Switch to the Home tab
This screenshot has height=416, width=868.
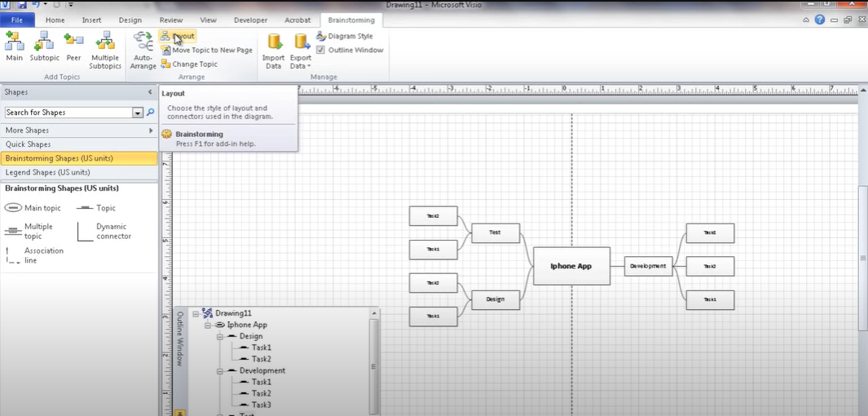click(55, 20)
